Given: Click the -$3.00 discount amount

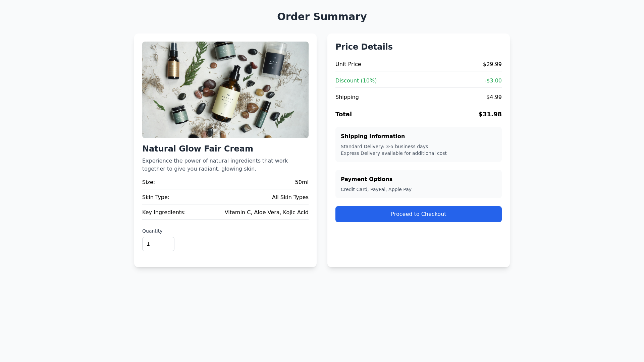Looking at the screenshot, I should tap(493, 81).
